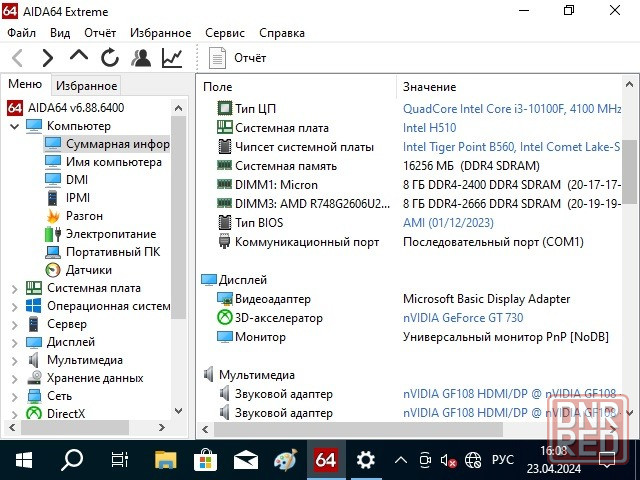The image size is (640, 480).
Task: Open the Intel Tiger Point B560 chipset link
Action: [x=511, y=147]
